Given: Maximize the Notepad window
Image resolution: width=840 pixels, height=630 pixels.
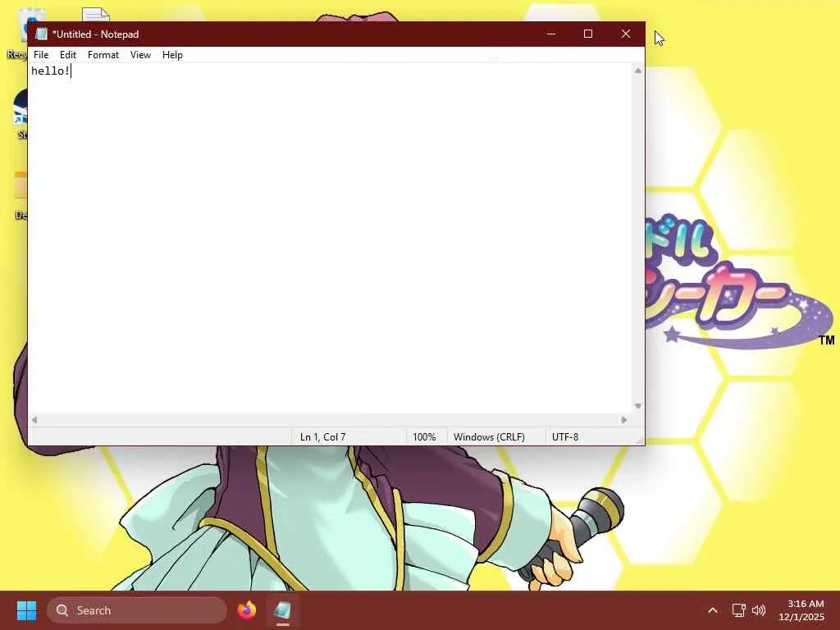Looking at the screenshot, I should [x=587, y=34].
